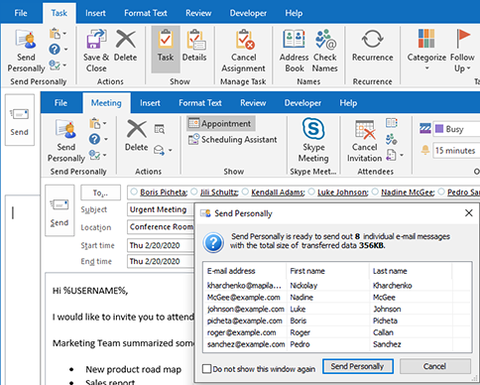Viewport: 480px width, 385px height.
Task: Toggle radio circle beside Luke Johnson
Action: 312,192
